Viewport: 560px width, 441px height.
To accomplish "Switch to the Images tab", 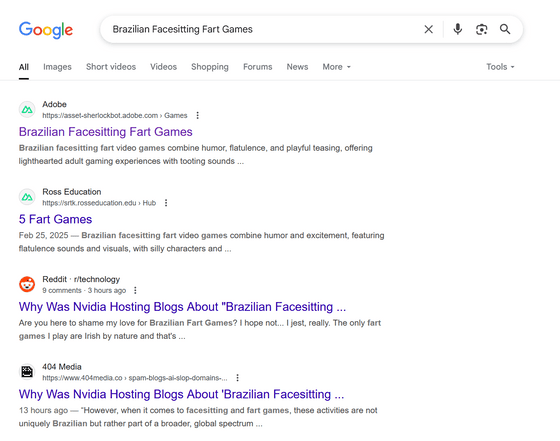I will (58, 67).
